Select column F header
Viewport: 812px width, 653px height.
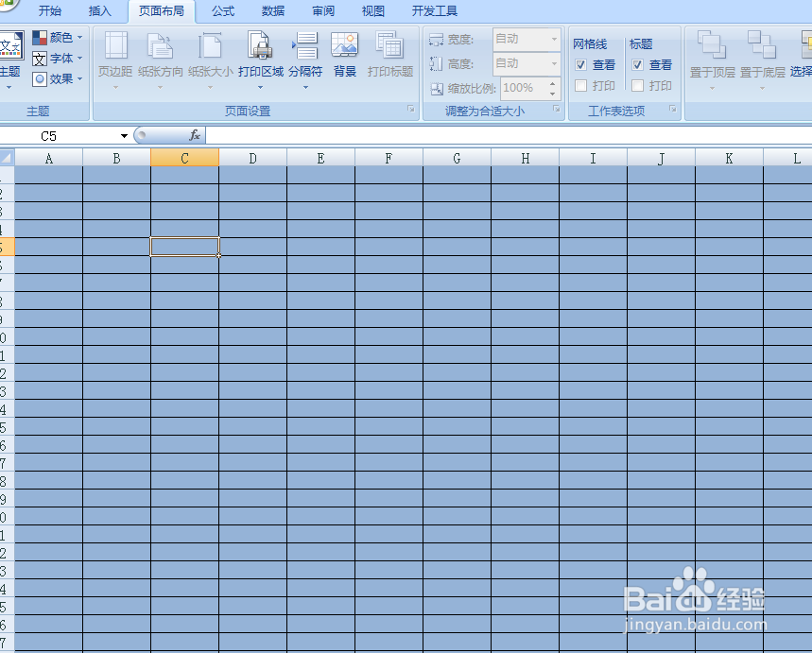(x=389, y=158)
